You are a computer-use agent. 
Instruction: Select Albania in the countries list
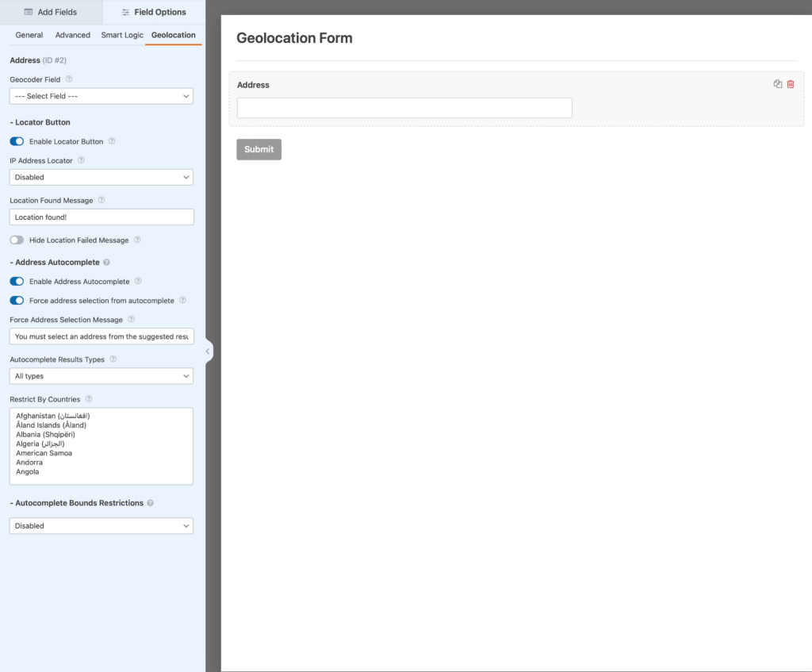(x=45, y=434)
